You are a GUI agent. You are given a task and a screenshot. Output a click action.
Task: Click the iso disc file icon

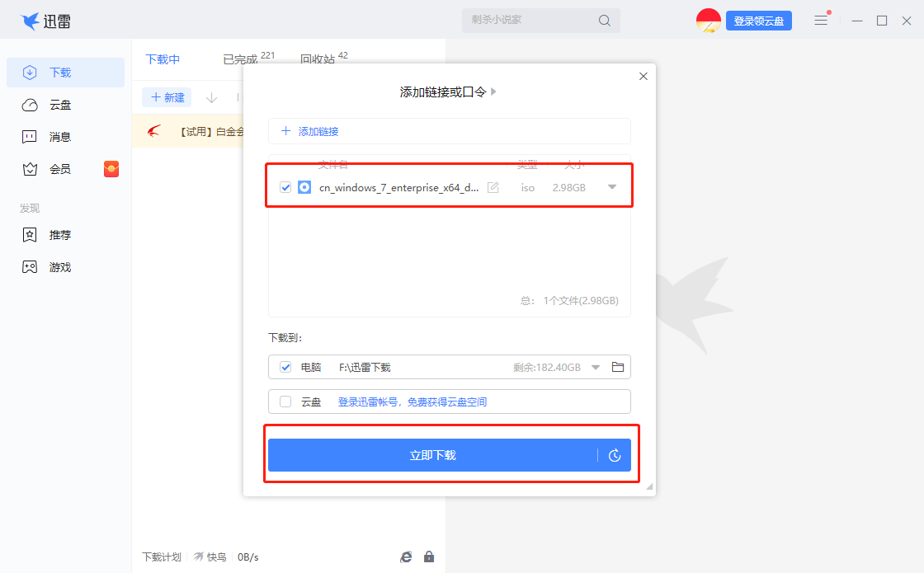point(304,187)
